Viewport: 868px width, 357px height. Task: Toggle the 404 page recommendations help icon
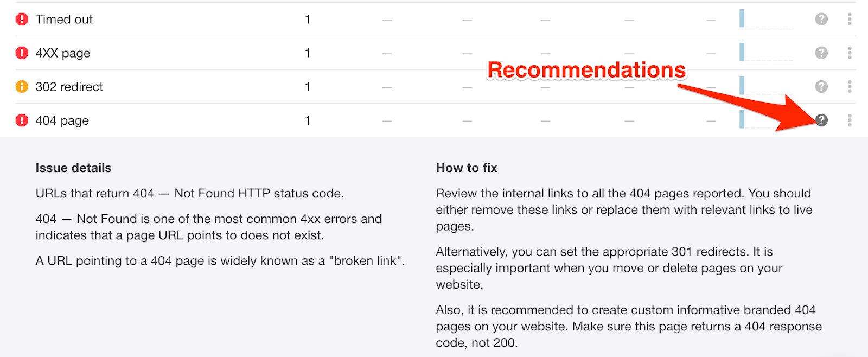[x=821, y=120]
